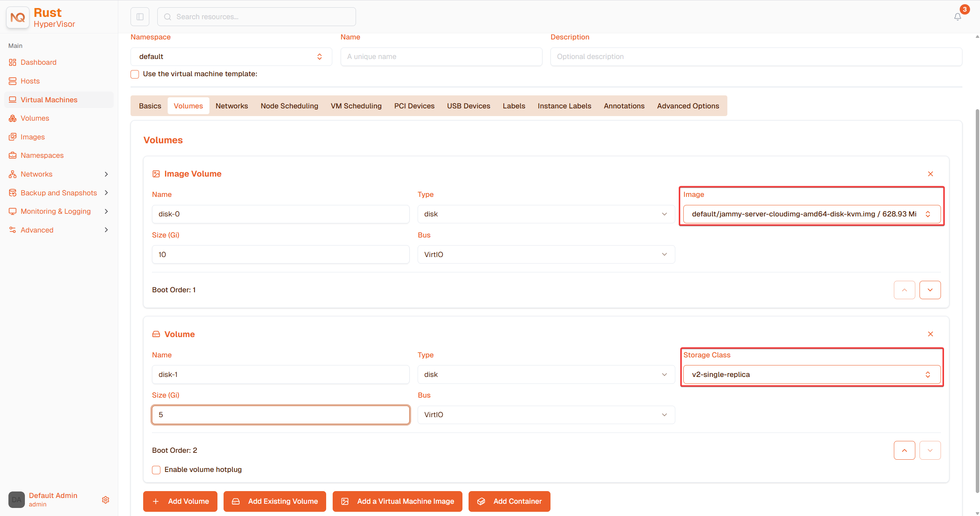
Task: Expand Backup and Snapshots group
Action: pyautogui.click(x=59, y=193)
